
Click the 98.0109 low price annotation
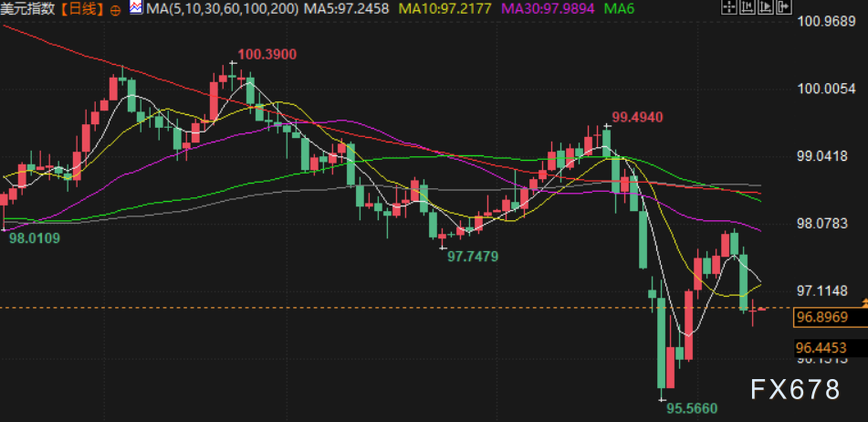click(x=35, y=238)
